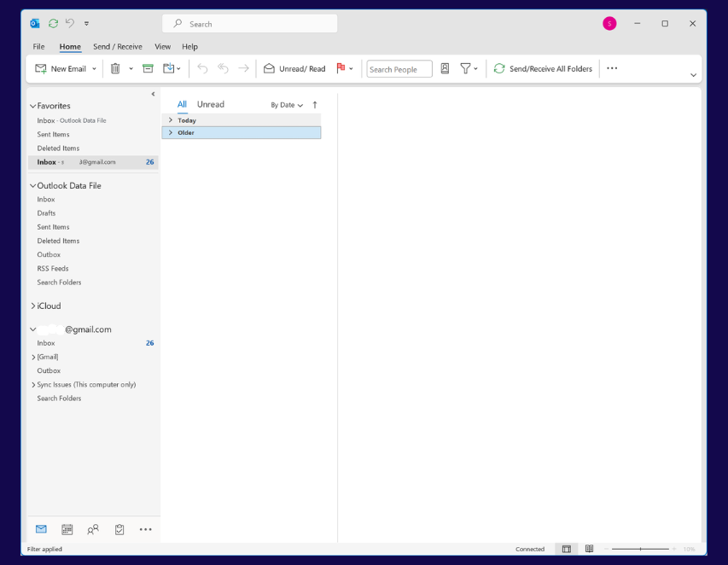Expand the ribbon display options chevron
728x565 pixels.
click(x=693, y=75)
